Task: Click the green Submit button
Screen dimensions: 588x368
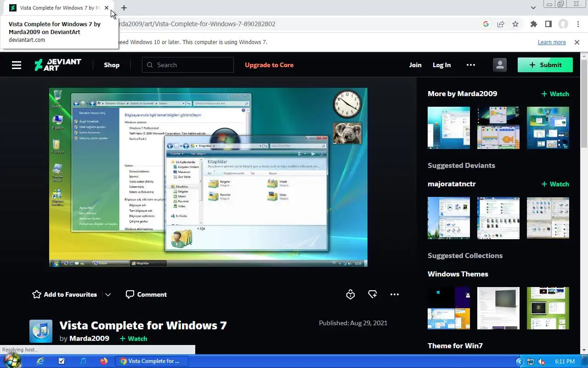Action: click(x=545, y=65)
